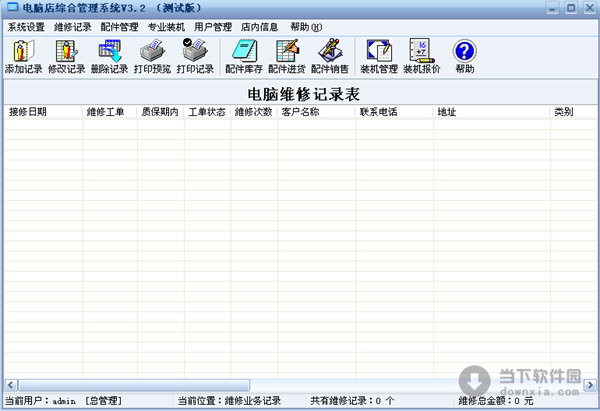The height and width of the screenshot is (411, 600).
Task: Open the 配件管理 menu
Action: [x=119, y=27]
